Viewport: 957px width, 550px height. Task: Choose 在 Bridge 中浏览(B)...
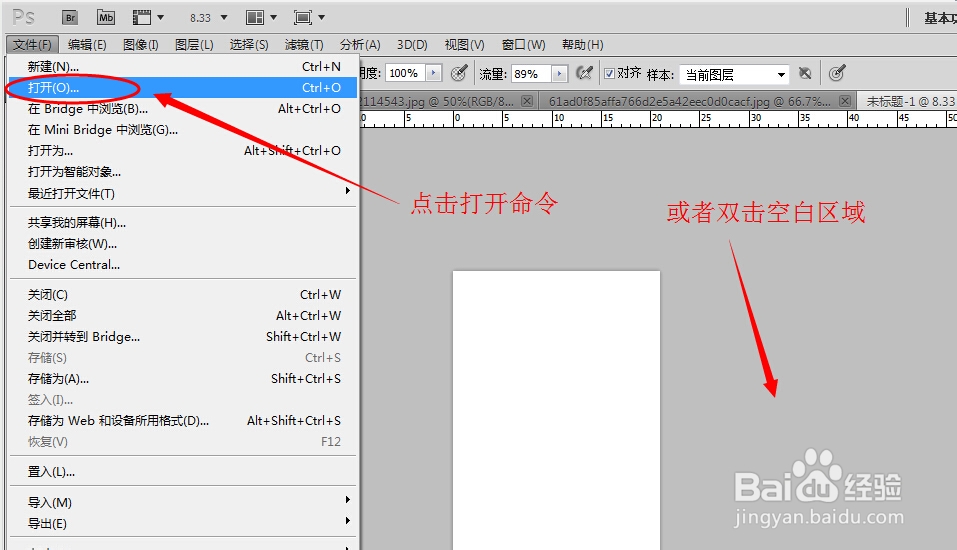point(183,109)
